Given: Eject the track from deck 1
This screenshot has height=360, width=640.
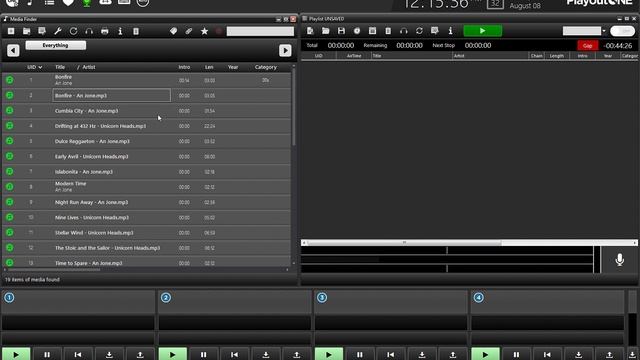Looking at the screenshot, I should click(x=140, y=354).
